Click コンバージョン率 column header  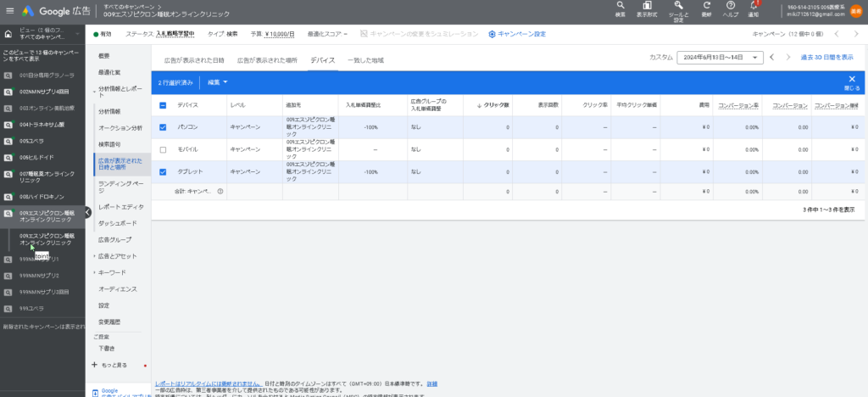(x=738, y=104)
